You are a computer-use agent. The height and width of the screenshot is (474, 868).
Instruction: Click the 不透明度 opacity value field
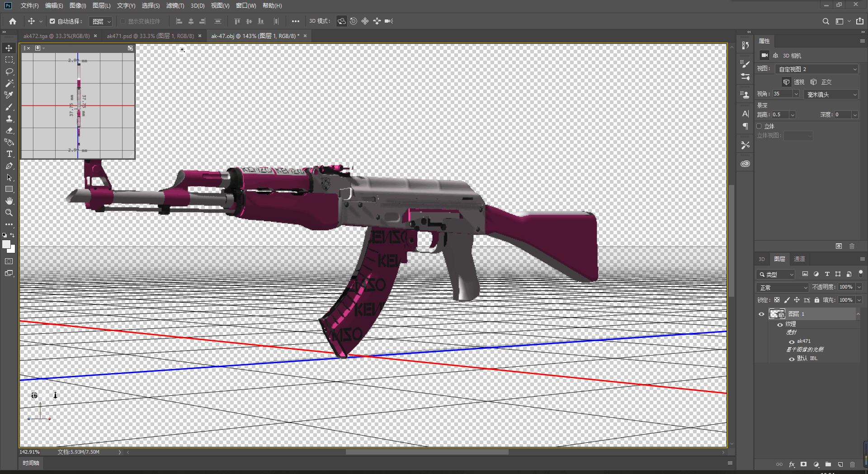(846, 287)
